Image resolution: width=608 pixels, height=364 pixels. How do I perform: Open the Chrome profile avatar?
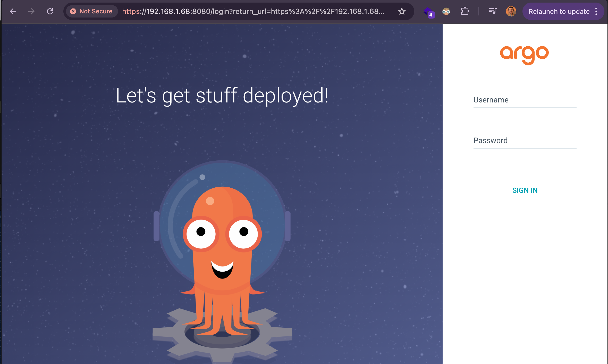[x=511, y=11]
